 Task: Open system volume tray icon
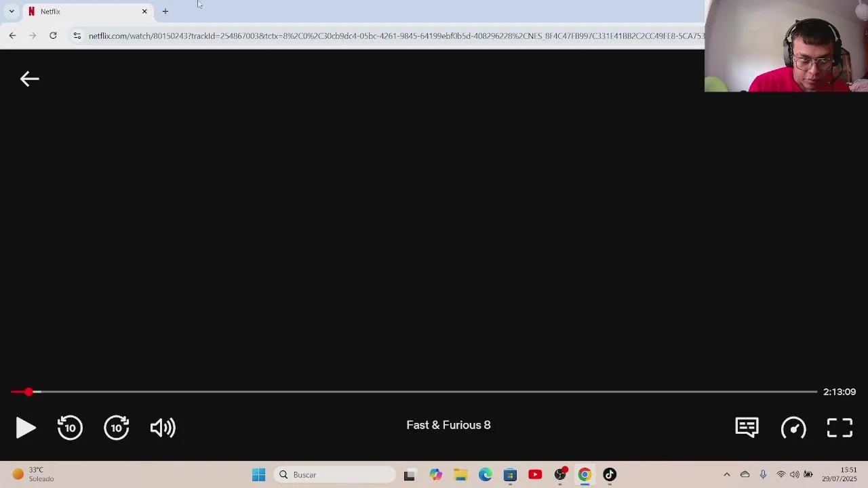pos(795,474)
